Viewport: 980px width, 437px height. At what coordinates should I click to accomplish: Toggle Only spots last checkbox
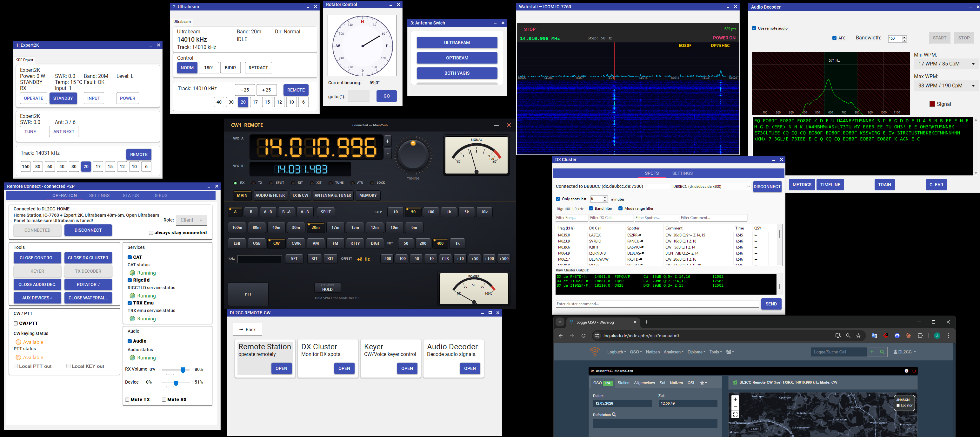(x=558, y=199)
